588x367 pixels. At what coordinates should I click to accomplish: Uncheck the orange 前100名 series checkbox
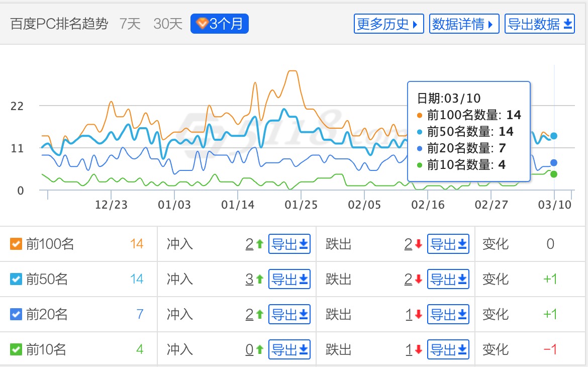pyautogui.click(x=16, y=244)
